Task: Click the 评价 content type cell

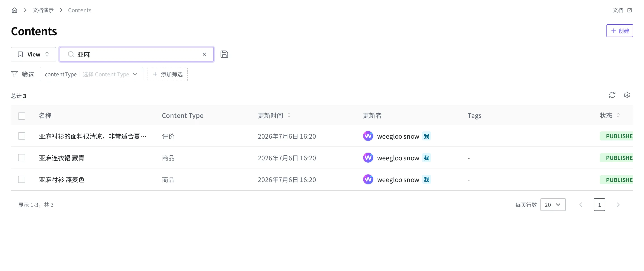Action: (168, 136)
